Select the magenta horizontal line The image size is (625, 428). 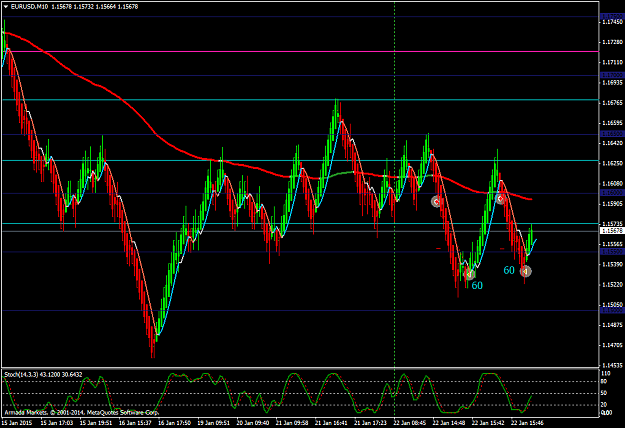[x=299, y=51]
